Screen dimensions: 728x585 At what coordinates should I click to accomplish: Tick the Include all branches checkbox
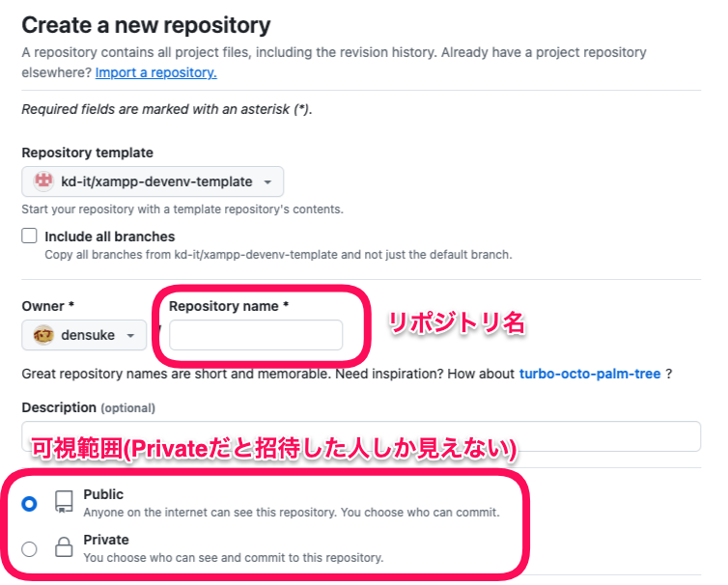29,236
